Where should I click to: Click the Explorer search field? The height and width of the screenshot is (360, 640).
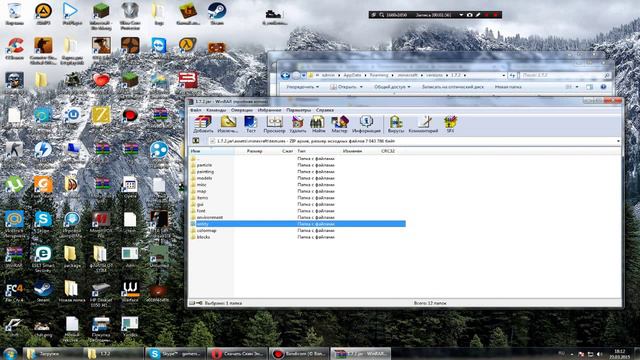pyautogui.click(x=565, y=76)
